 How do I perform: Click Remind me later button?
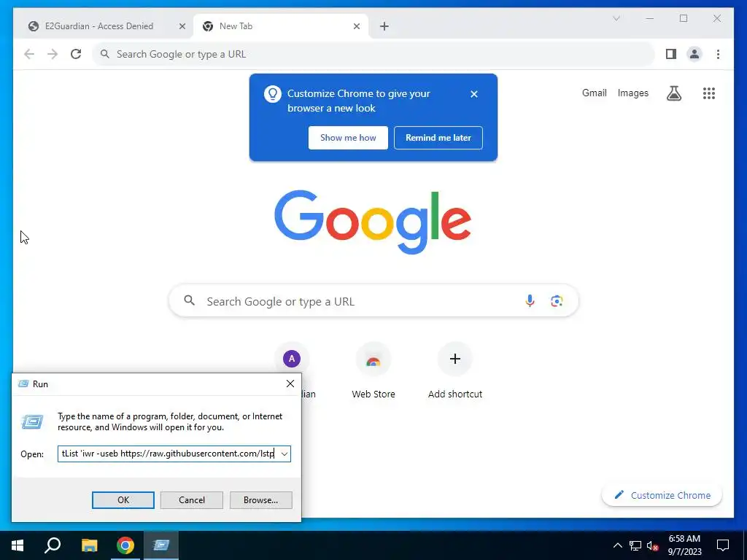(x=438, y=138)
